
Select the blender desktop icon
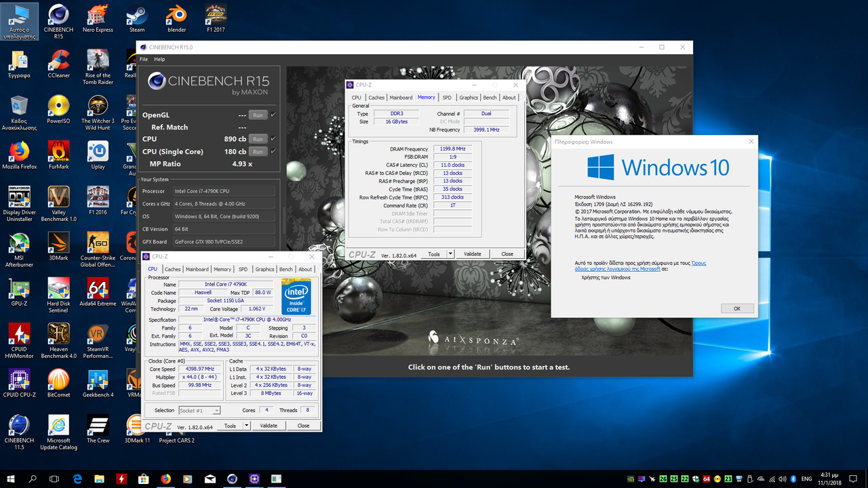click(176, 19)
